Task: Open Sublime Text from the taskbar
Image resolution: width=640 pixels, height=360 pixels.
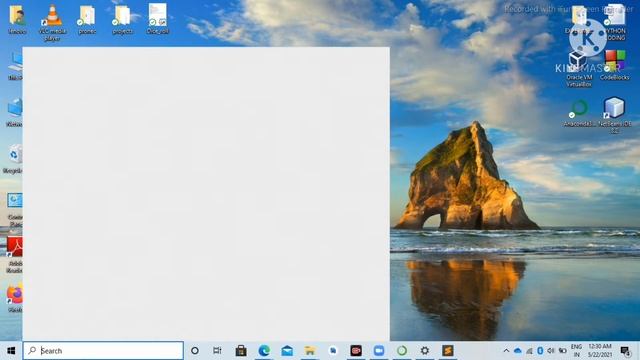Action: (x=448, y=351)
